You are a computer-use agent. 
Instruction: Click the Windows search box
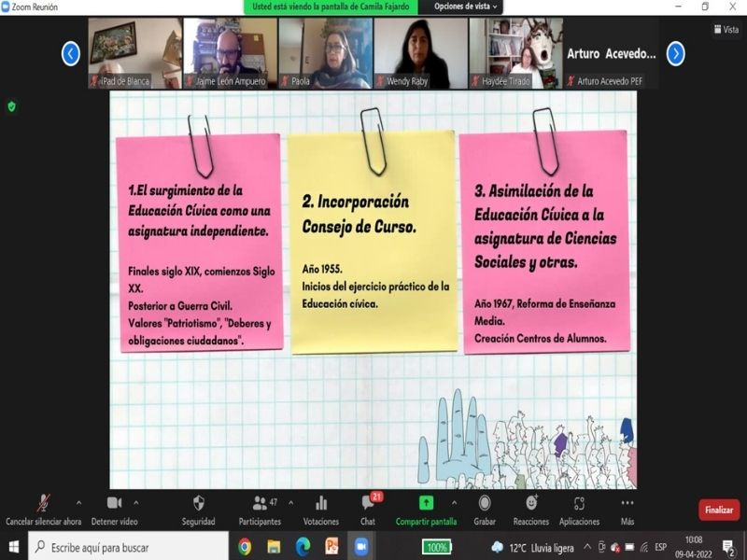pos(128,547)
